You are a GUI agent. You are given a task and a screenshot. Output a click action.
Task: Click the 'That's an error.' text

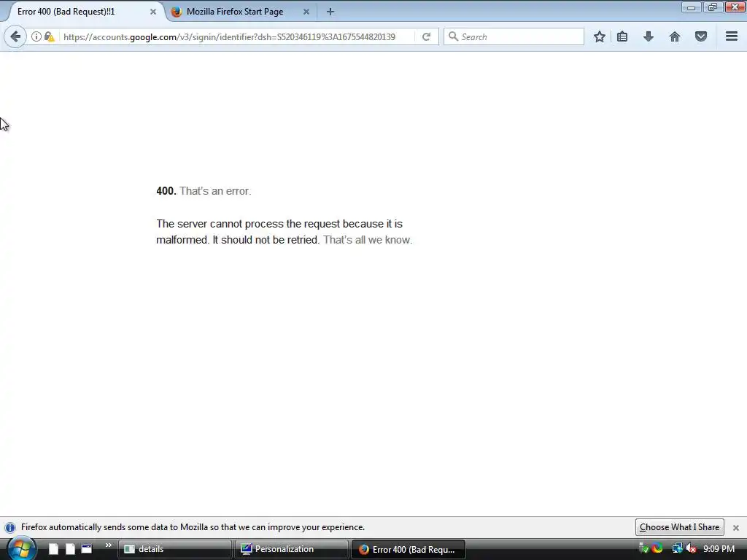(x=215, y=191)
